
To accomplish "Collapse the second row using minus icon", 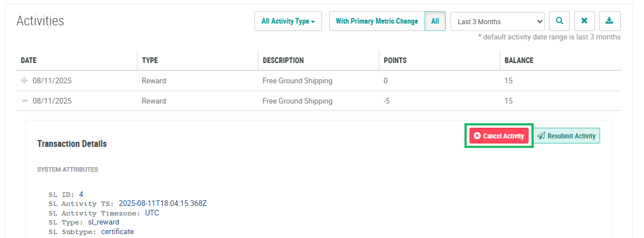I will tap(24, 101).
